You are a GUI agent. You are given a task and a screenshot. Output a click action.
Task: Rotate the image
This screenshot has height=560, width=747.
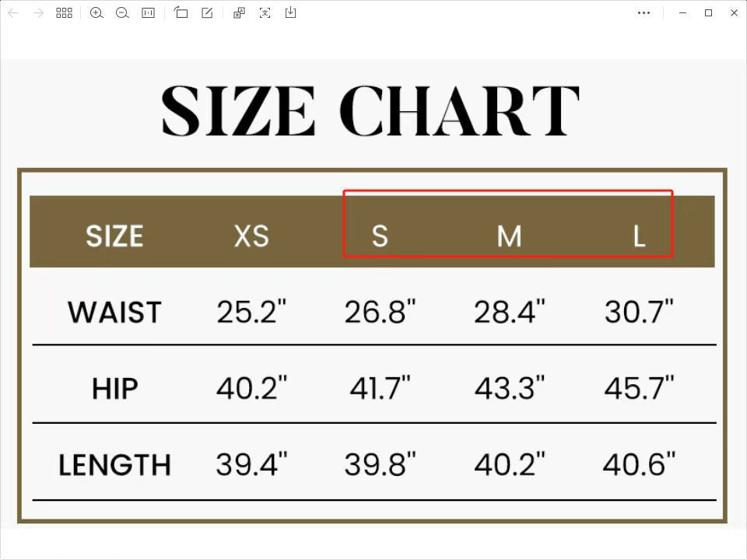[x=181, y=13]
